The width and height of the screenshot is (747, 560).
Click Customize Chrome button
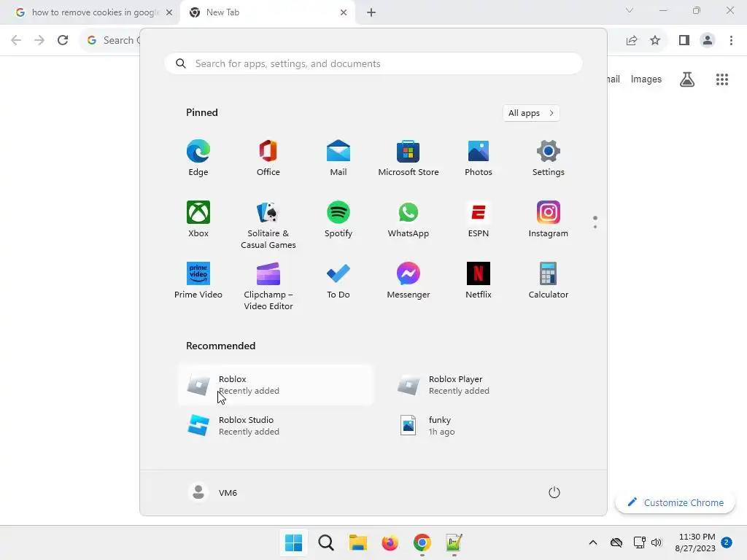[675, 502]
